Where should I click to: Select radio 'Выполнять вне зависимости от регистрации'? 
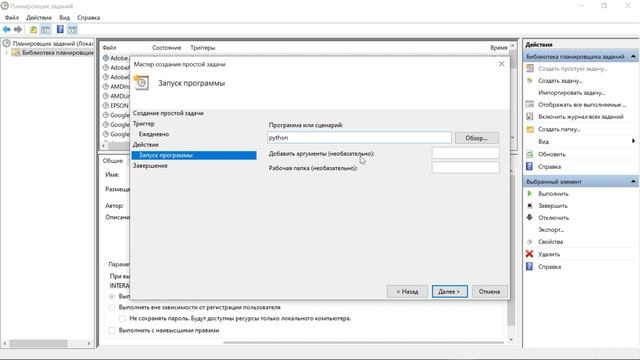(111, 307)
